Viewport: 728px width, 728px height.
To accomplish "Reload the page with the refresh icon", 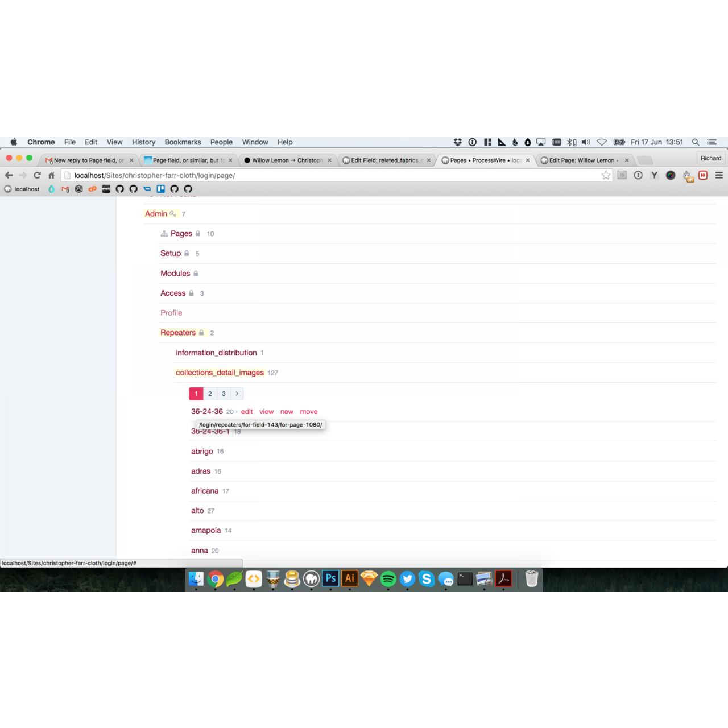I will 38,175.
